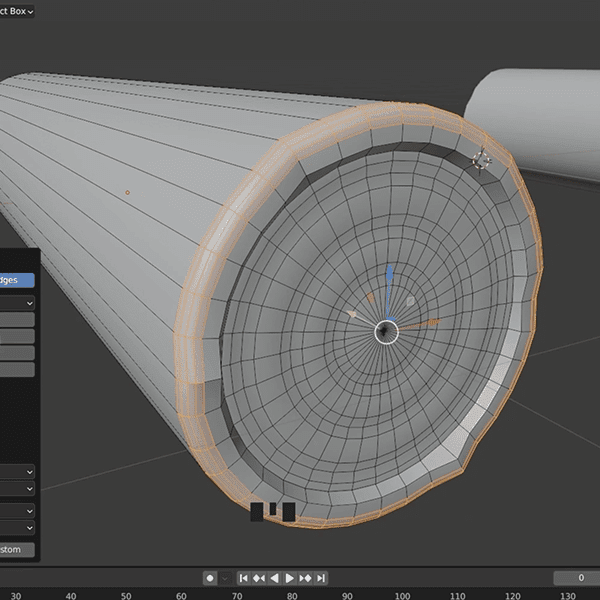Image resolution: width=600 pixels, height=600 pixels.
Task: Play the animation in reverse
Action: click(275, 578)
